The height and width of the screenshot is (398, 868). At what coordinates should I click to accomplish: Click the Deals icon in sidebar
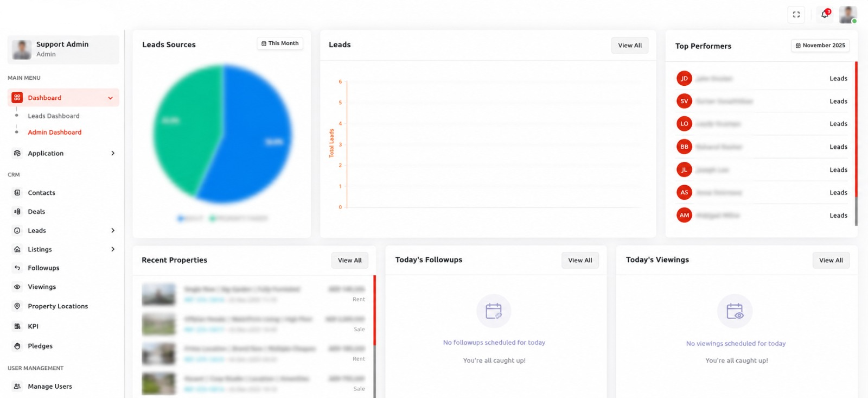click(17, 212)
